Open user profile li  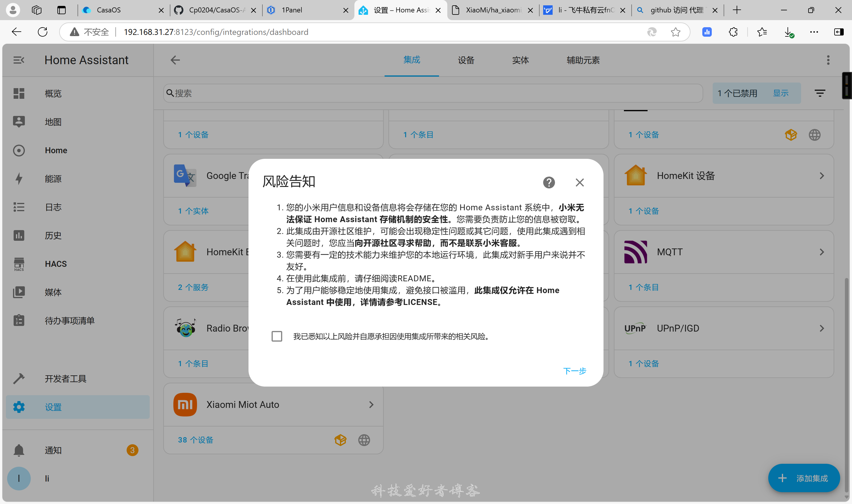click(78, 479)
